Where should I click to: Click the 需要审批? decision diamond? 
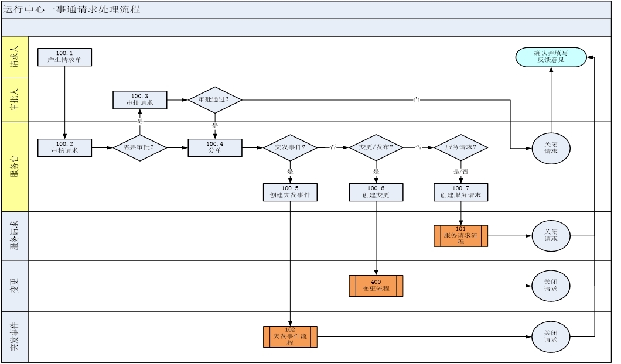139,147
